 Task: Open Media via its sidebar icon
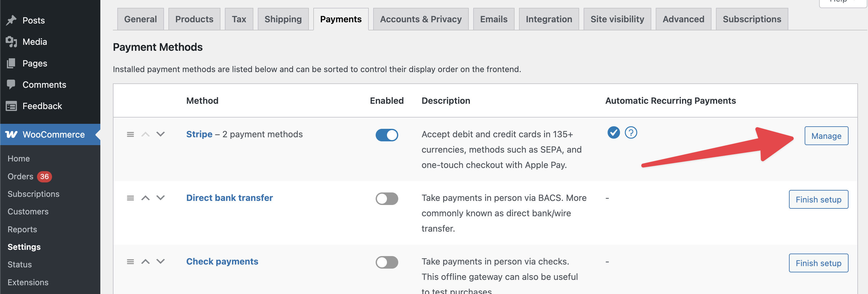point(11,41)
